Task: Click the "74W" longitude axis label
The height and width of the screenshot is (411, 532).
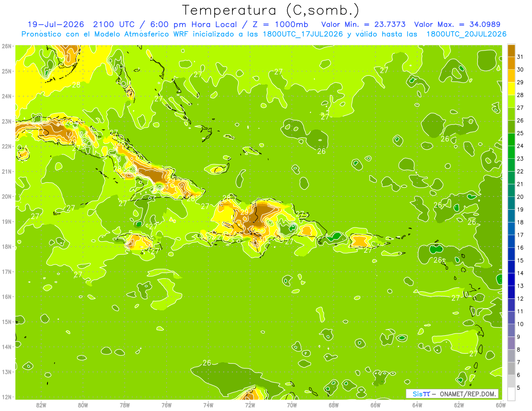Action: 208,405
